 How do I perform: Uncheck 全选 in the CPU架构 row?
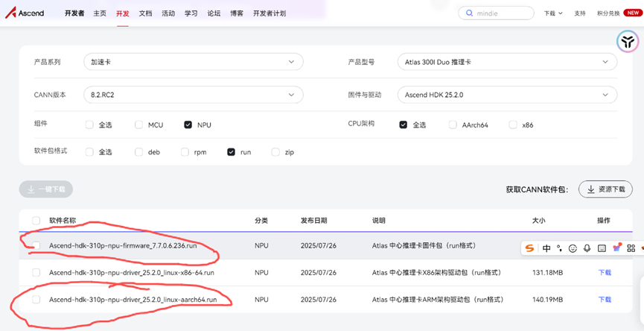pos(404,124)
